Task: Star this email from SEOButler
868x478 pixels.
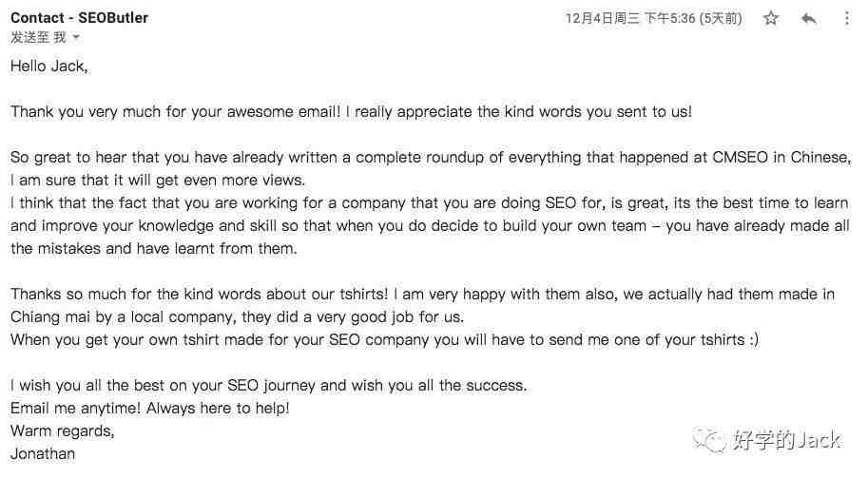Action: click(771, 19)
